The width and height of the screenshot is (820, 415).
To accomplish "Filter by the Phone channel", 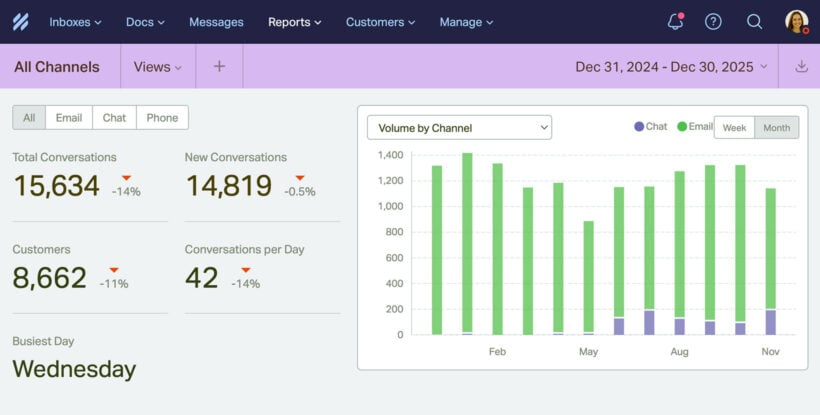I will [x=162, y=118].
